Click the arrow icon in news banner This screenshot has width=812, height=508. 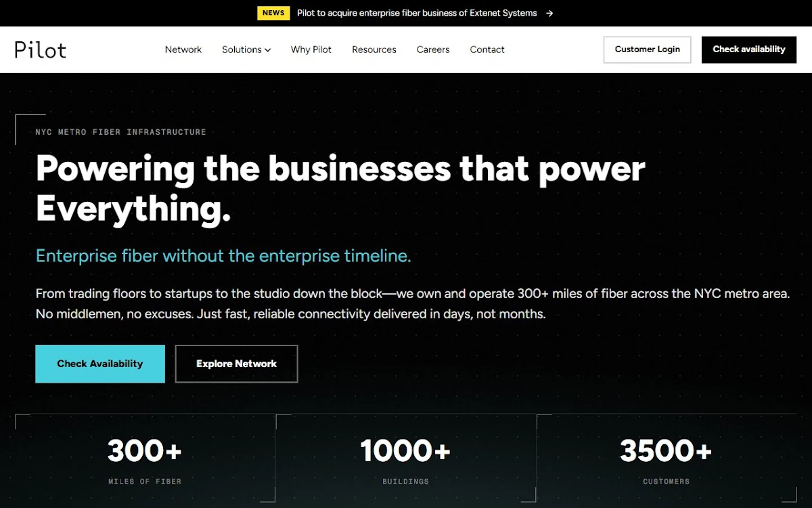tap(549, 13)
